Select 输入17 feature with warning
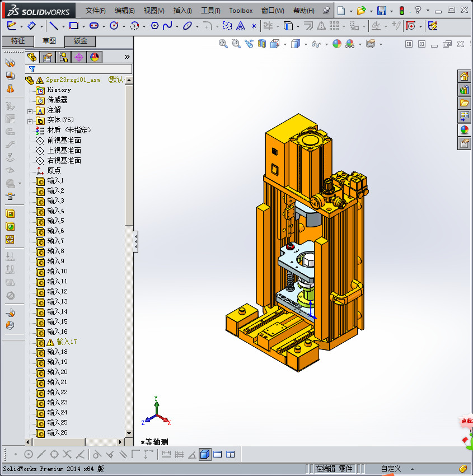The height and width of the screenshot is (476, 473). [x=67, y=342]
